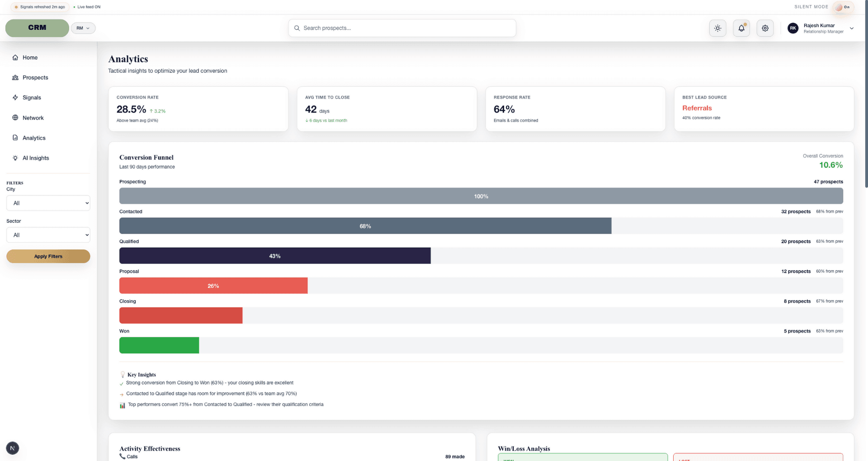Turn off Silent Mode switch

(x=843, y=7)
